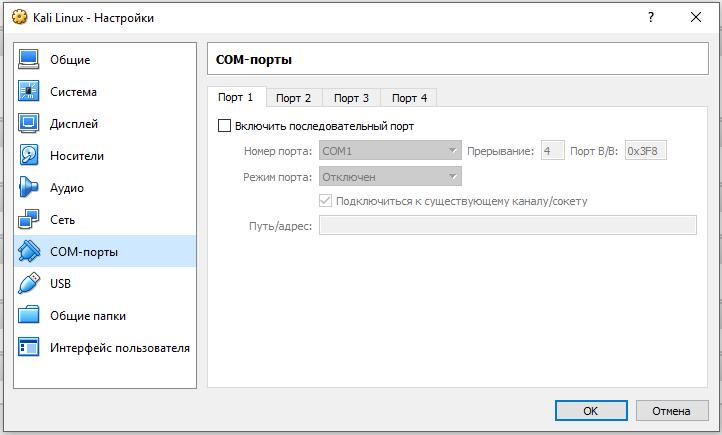Open the Дисплей monitor icon
This screenshot has height=435, width=722.
(29, 123)
